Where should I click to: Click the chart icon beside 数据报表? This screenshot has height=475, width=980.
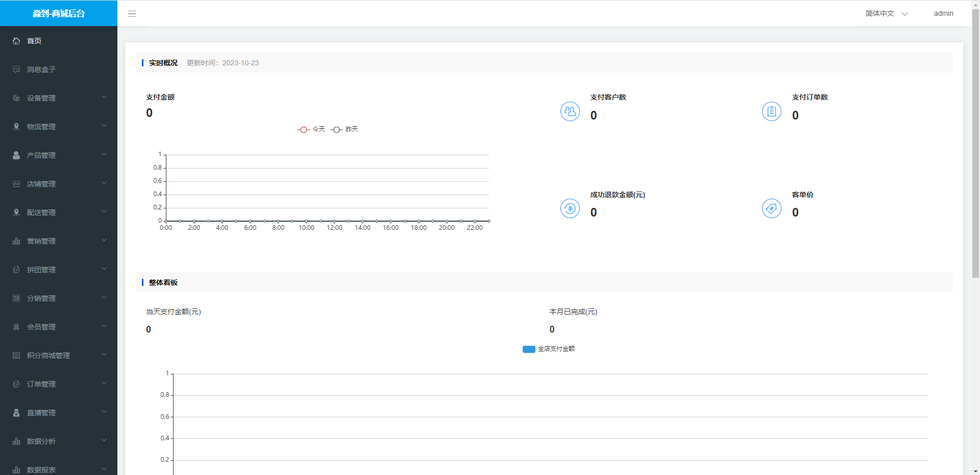pos(16,470)
